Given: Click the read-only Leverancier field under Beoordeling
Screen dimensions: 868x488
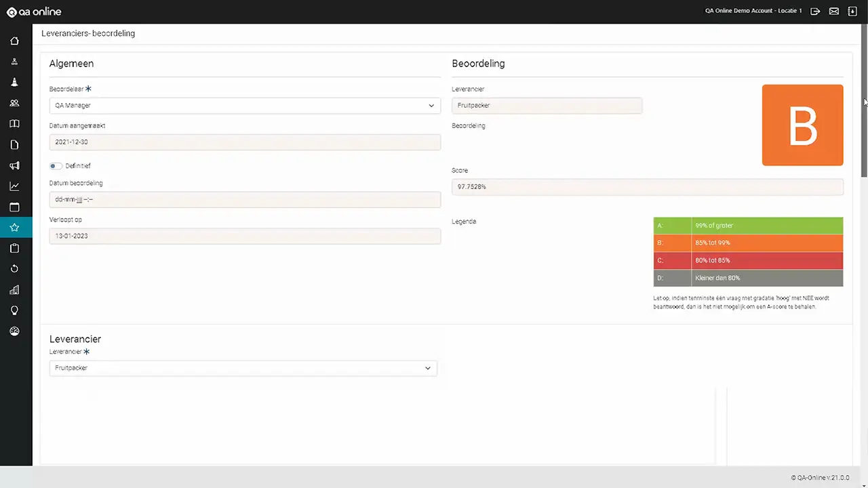Looking at the screenshot, I should (x=547, y=106).
